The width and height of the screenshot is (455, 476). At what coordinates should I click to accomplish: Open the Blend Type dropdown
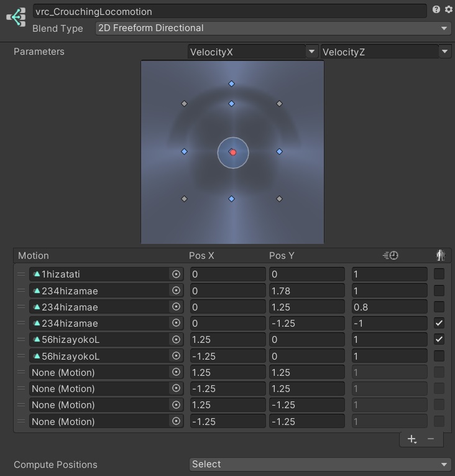coord(273,28)
